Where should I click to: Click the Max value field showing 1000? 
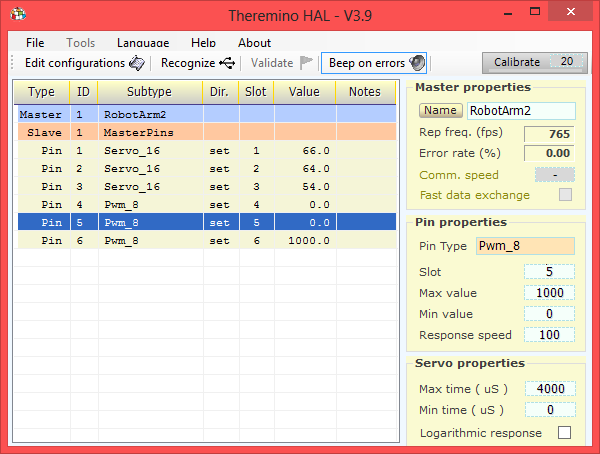pyautogui.click(x=549, y=293)
